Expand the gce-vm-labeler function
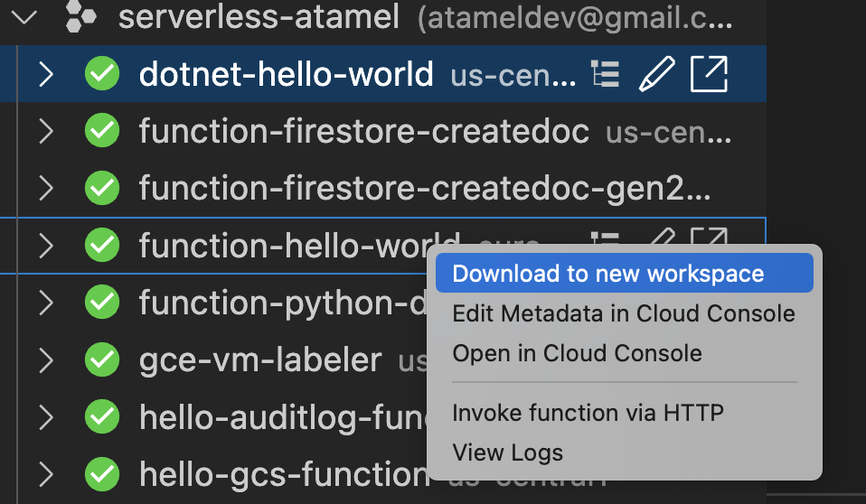The image size is (866, 504). (x=46, y=360)
